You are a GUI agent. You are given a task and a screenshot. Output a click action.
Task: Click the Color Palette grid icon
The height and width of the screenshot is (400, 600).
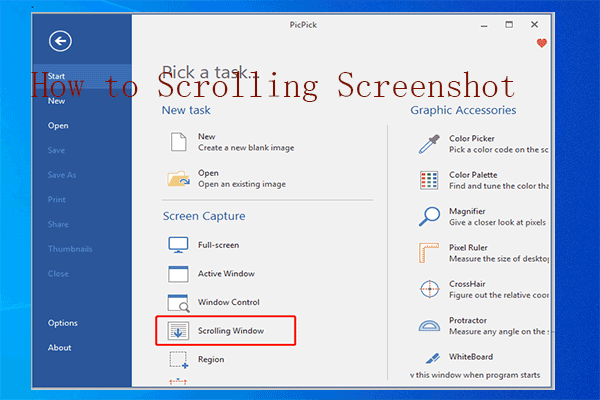tap(429, 181)
